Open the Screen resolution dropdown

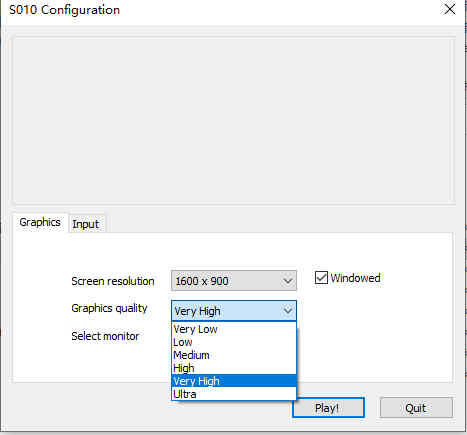tap(234, 281)
